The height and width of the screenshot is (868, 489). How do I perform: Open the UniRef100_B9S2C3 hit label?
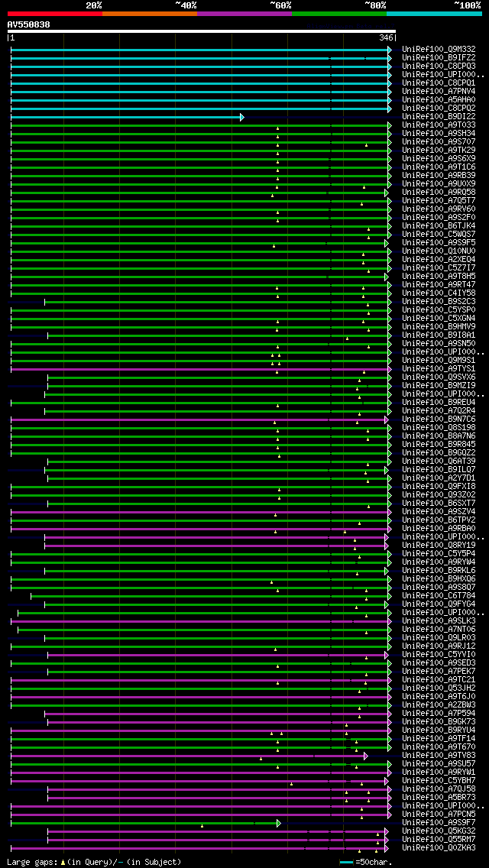439,302
